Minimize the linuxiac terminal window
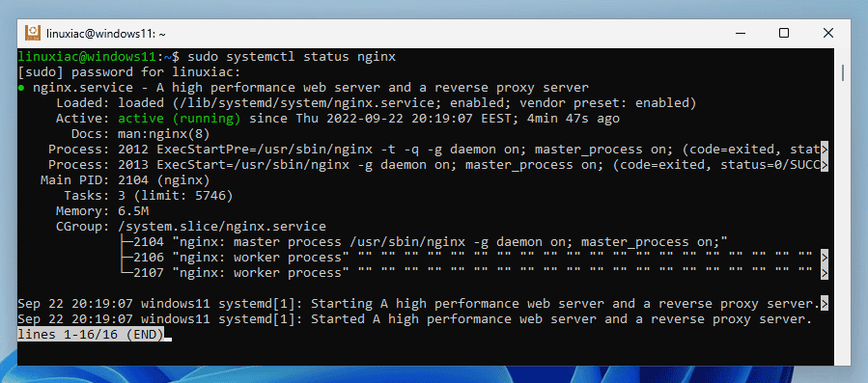This screenshot has height=383, width=868. (x=739, y=33)
